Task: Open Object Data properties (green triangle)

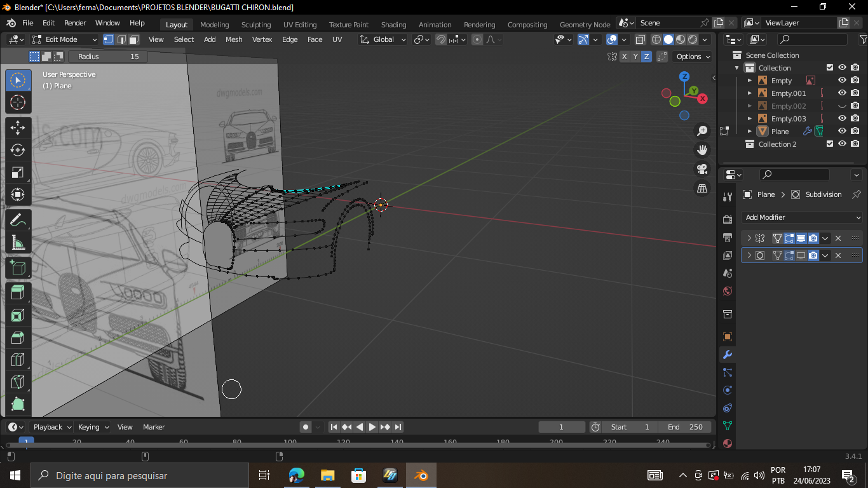Action: click(x=728, y=426)
